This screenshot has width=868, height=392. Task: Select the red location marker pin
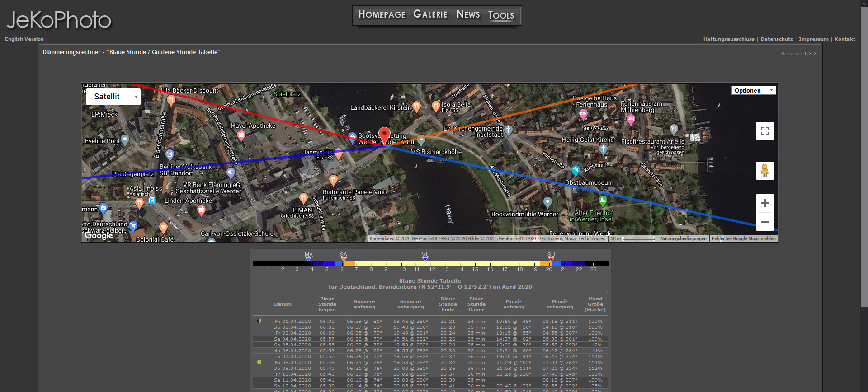pyautogui.click(x=384, y=136)
